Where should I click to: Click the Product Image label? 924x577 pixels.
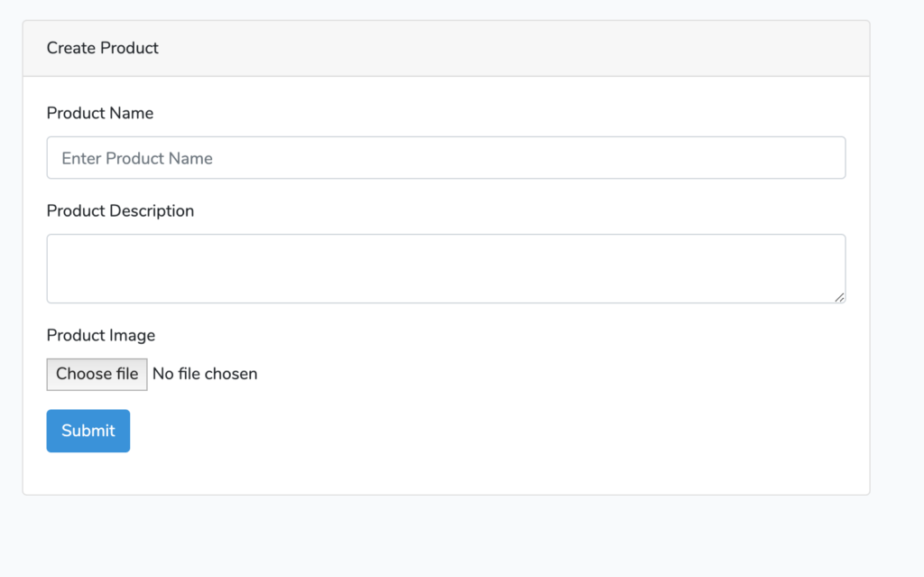[x=101, y=335]
